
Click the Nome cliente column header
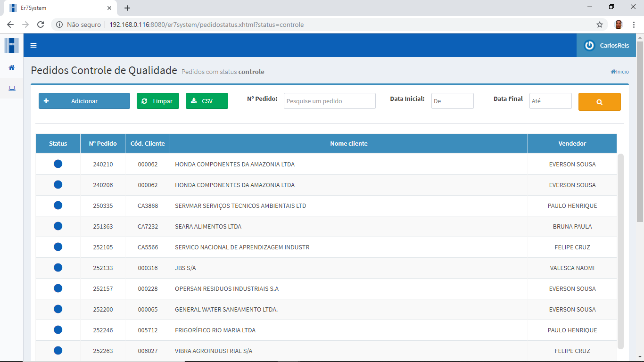[x=349, y=143]
